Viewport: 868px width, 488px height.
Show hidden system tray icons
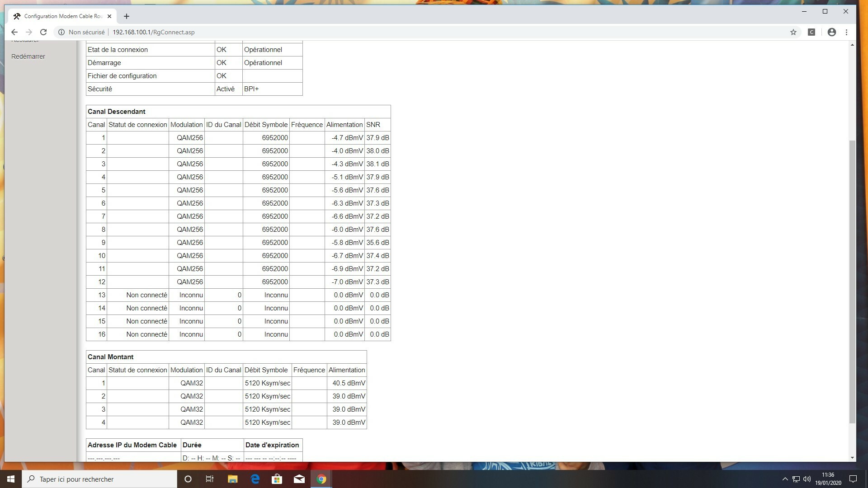click(785, 479)
